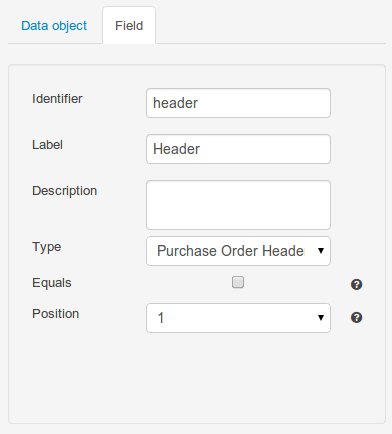This screenshot has height=434, width=392.
Task: Click the Position label text
Action: (55, 314)
